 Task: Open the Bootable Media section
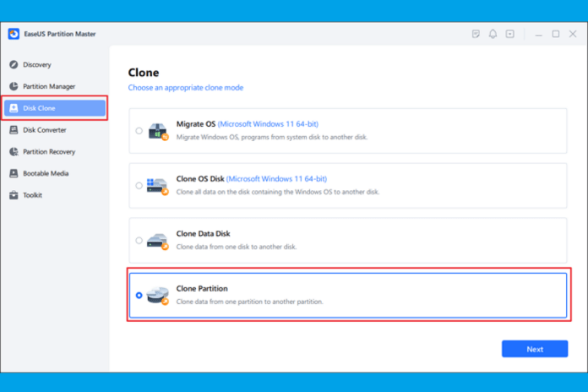click(46, 173)
